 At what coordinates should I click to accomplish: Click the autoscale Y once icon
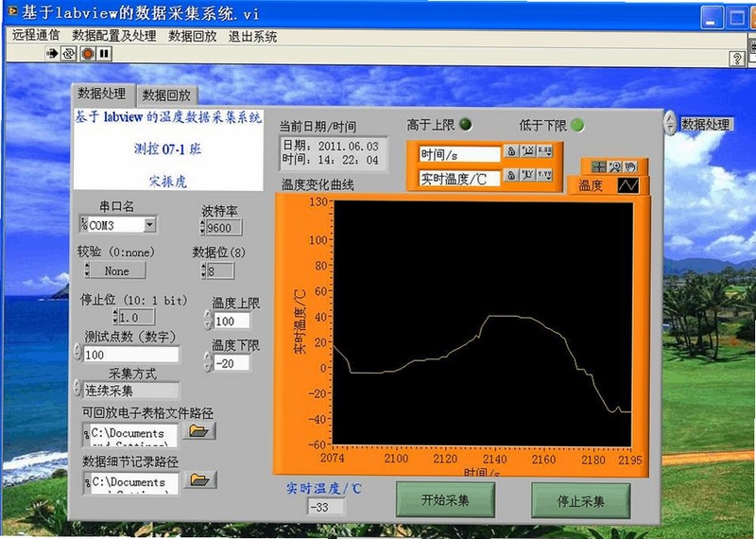pos(528,175)
